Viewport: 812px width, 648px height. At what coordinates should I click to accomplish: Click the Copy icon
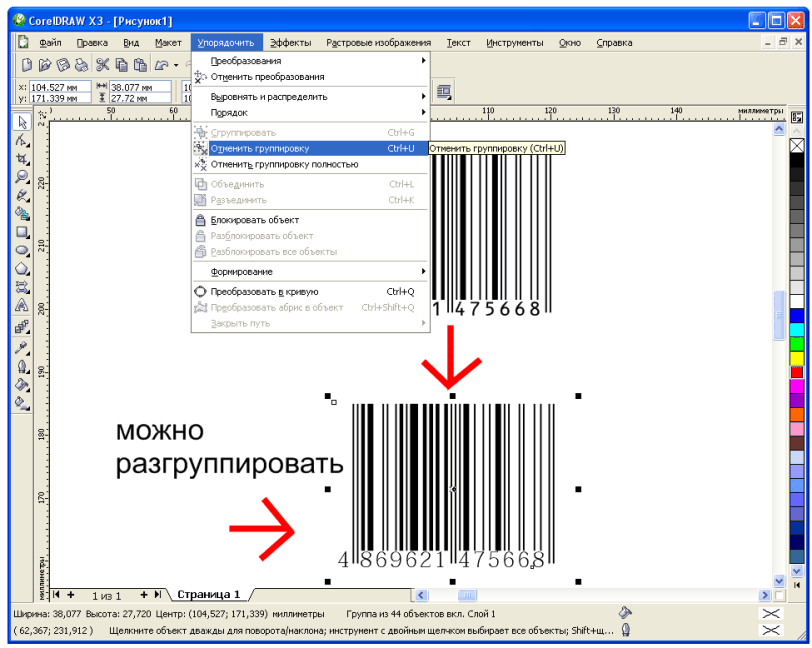(121, 65)
